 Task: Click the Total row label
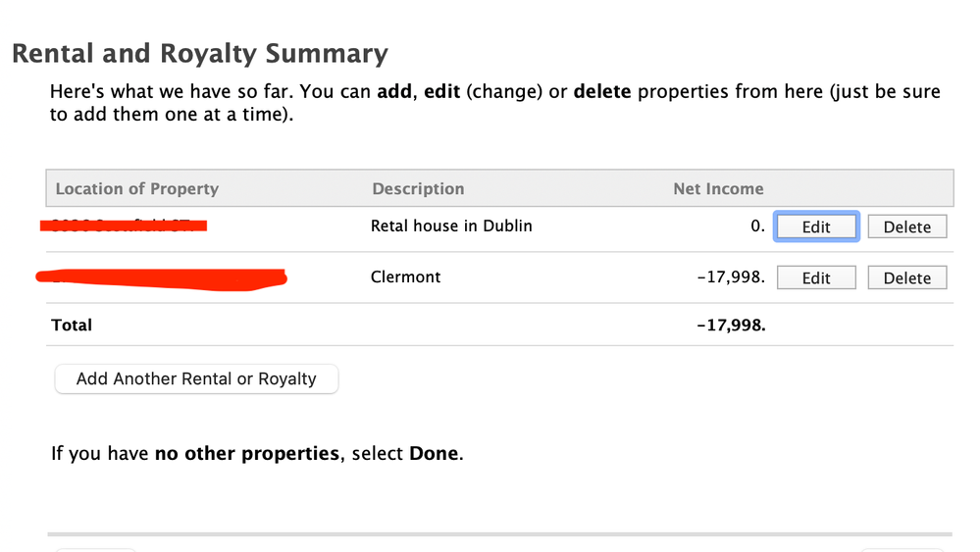[x=72, y=325]
